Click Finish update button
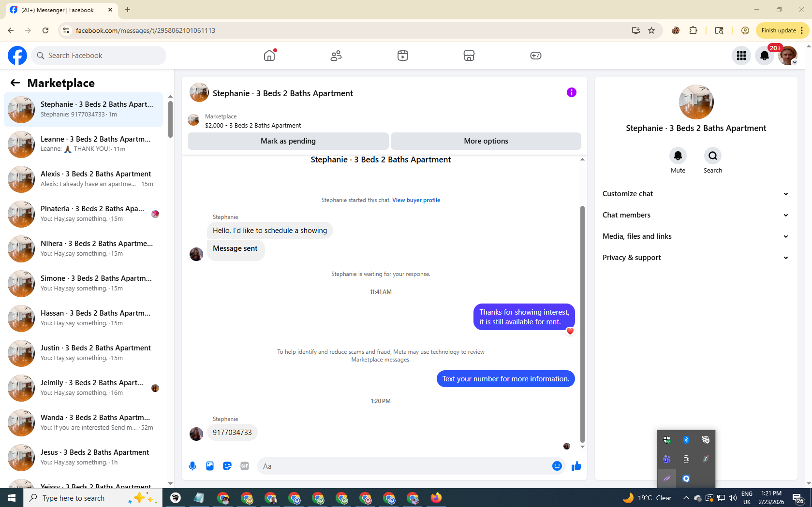This screenshot has height=507, width=812. (782, 30)
